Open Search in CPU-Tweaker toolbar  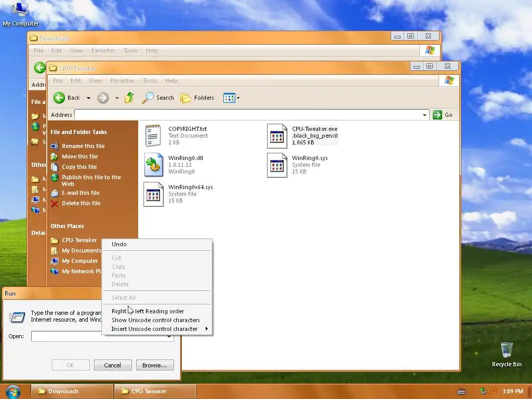point(158,98)
